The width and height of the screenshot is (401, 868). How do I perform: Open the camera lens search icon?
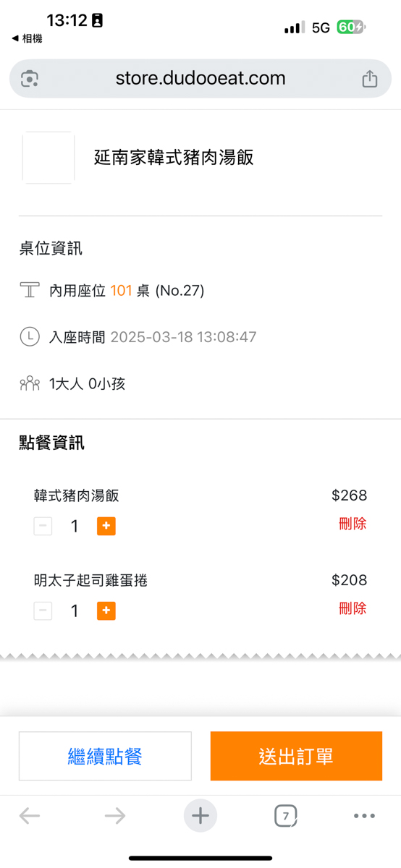(30, 78)
